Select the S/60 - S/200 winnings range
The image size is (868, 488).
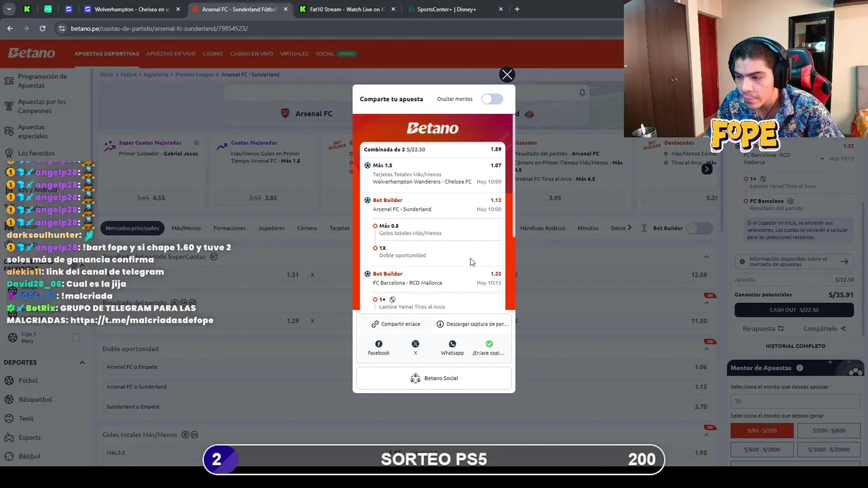click(x=762, y=430)
